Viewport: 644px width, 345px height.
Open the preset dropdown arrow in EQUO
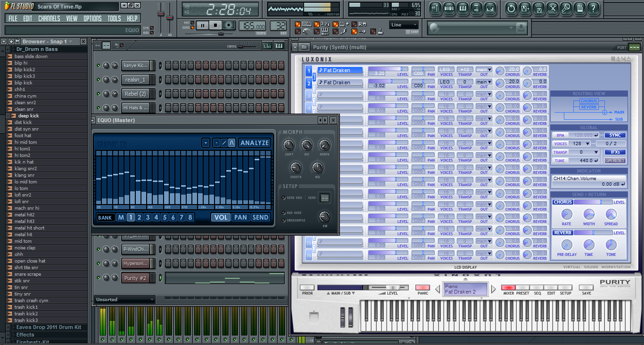coord(206,143)
